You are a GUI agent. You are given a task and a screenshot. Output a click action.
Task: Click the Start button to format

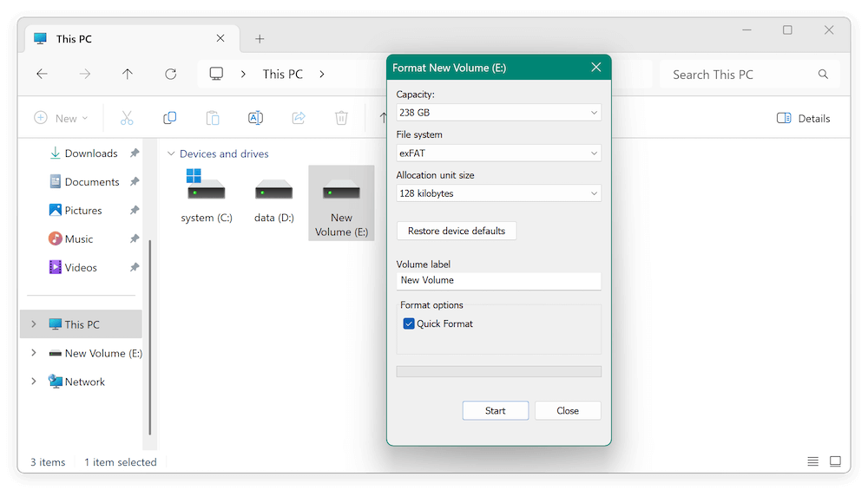pos(495,410)
